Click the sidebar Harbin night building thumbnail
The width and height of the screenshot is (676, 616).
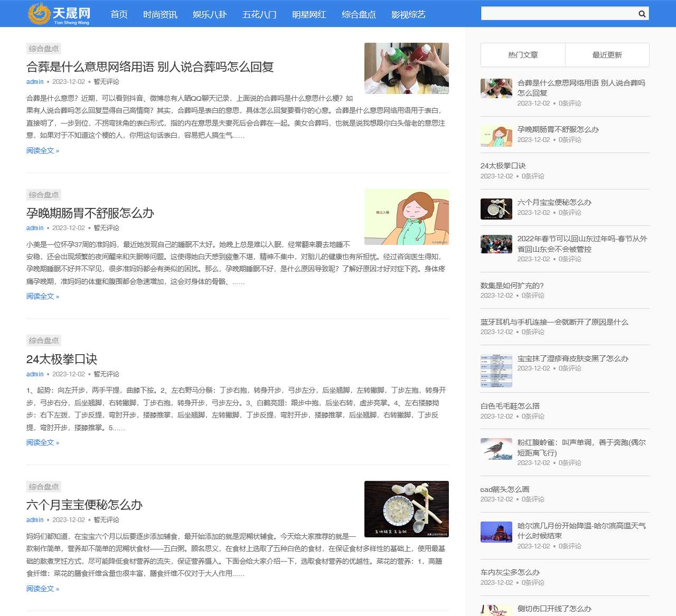pos(496,532)
